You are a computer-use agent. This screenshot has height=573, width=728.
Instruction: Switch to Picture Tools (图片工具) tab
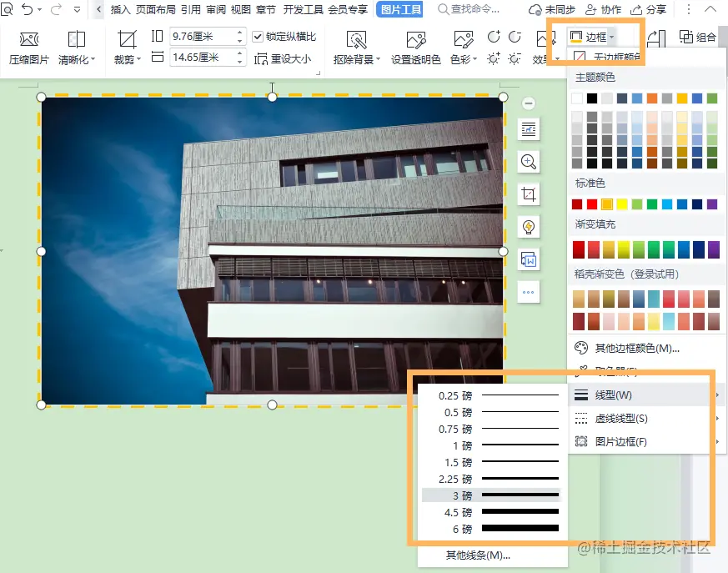[x=402, y=9]
